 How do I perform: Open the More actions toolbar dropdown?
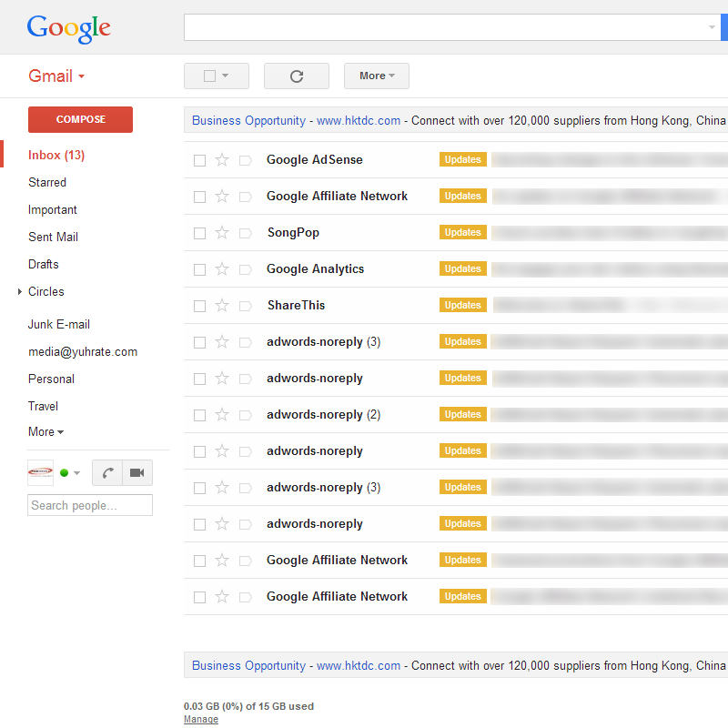click(377, 76)
